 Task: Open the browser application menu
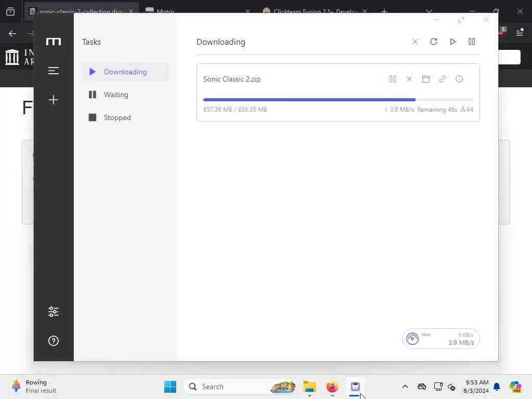520,33
